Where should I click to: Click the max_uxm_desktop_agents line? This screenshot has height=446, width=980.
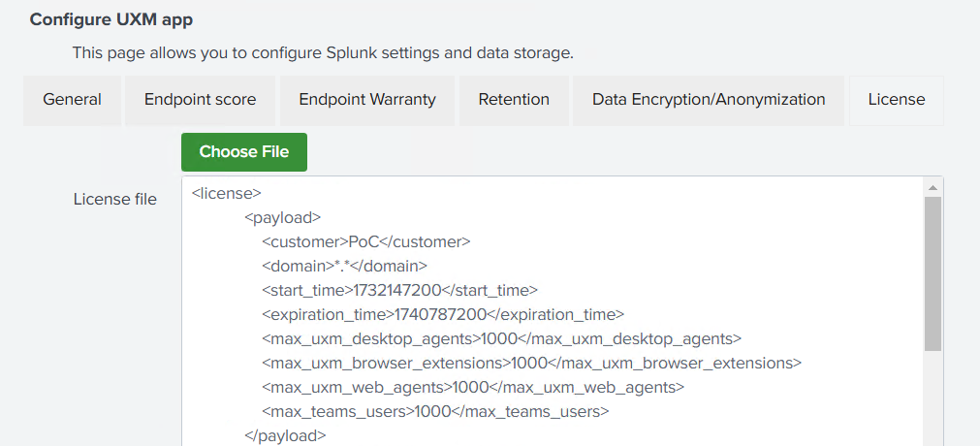[501, 338]
